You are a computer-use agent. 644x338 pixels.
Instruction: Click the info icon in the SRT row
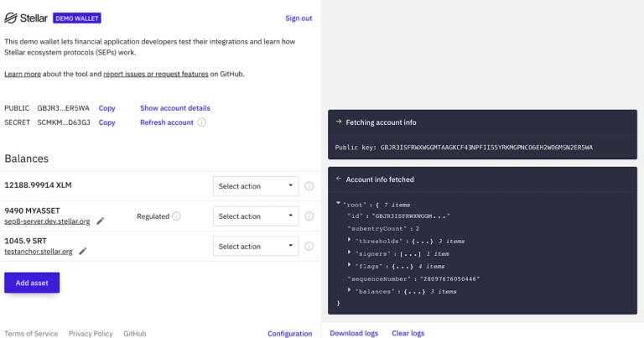tap(309, 247)
